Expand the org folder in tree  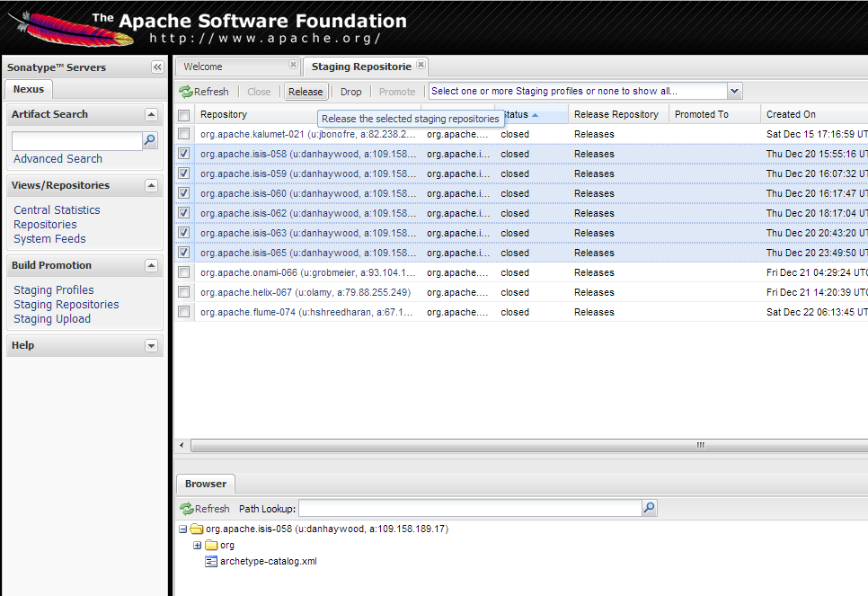tap(198, 545)
